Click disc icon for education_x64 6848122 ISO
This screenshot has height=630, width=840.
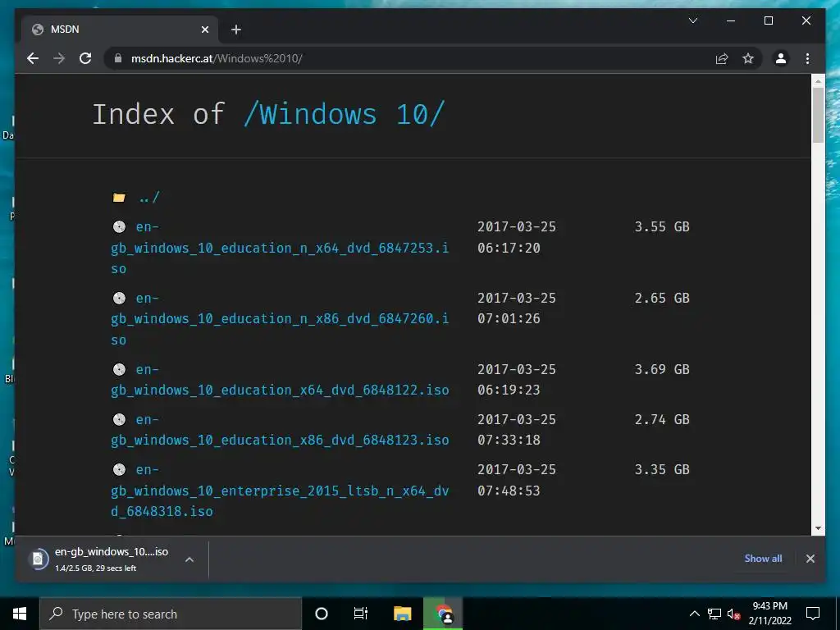click(x=119, y=369)
